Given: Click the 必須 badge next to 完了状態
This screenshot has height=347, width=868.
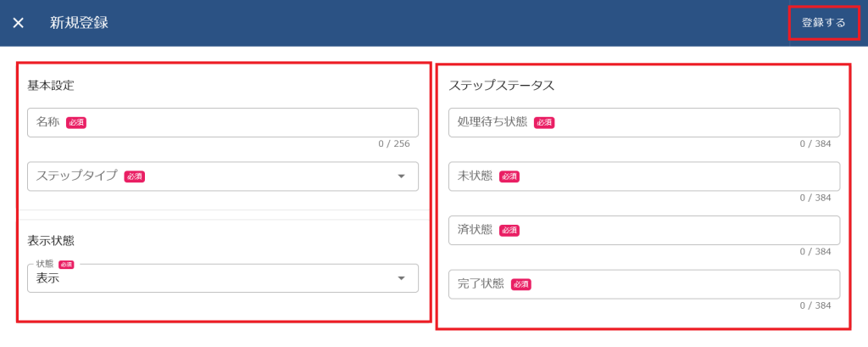Looking at the screenshot, I should (520, 284).
